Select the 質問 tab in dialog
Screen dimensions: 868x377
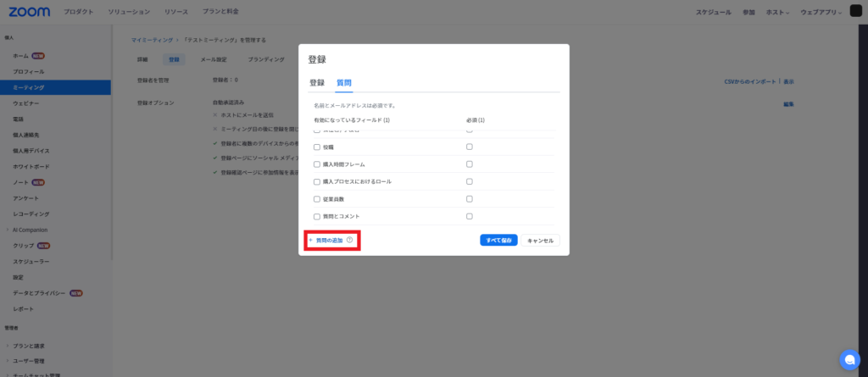point(343,83)
